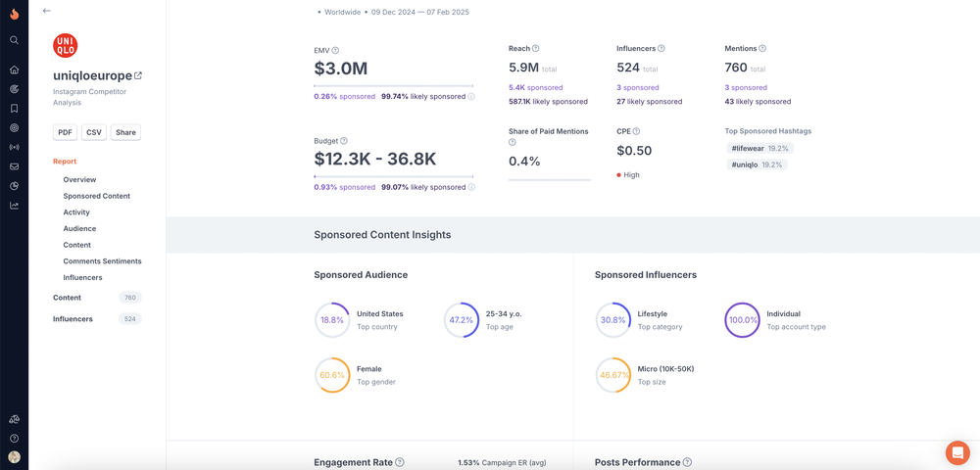Click the CPE info help icon
Image resolution: width=980 pixels, height=470 pixels.
click(636, 131)
